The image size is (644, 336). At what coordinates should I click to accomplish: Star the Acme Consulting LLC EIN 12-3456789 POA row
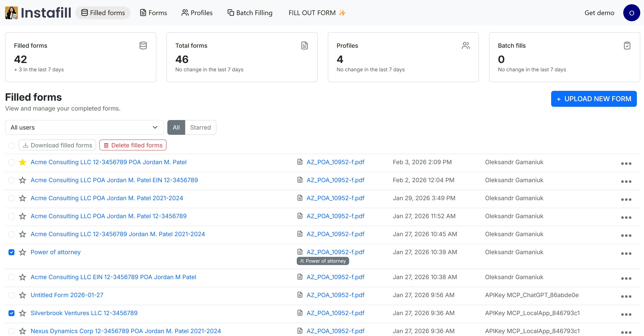(22, 277)
